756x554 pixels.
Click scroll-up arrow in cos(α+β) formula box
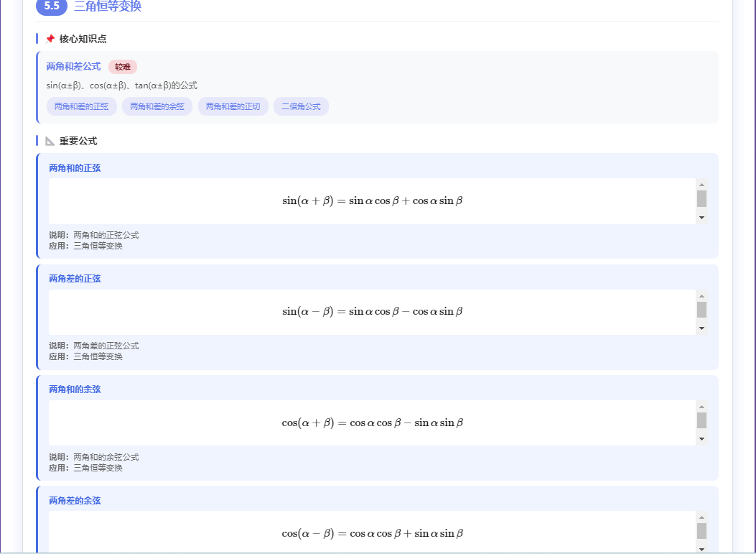[701, 406]
